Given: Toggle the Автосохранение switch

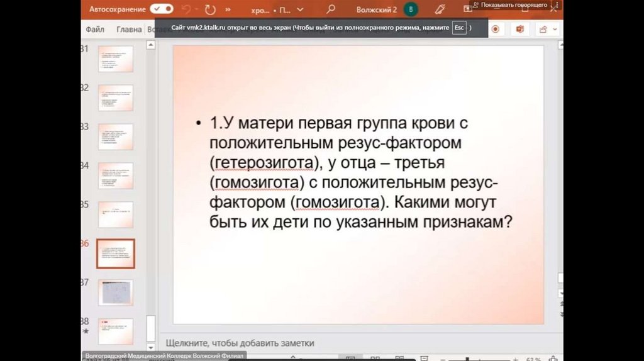Looking at the screenshot, I should coord(162,9).
